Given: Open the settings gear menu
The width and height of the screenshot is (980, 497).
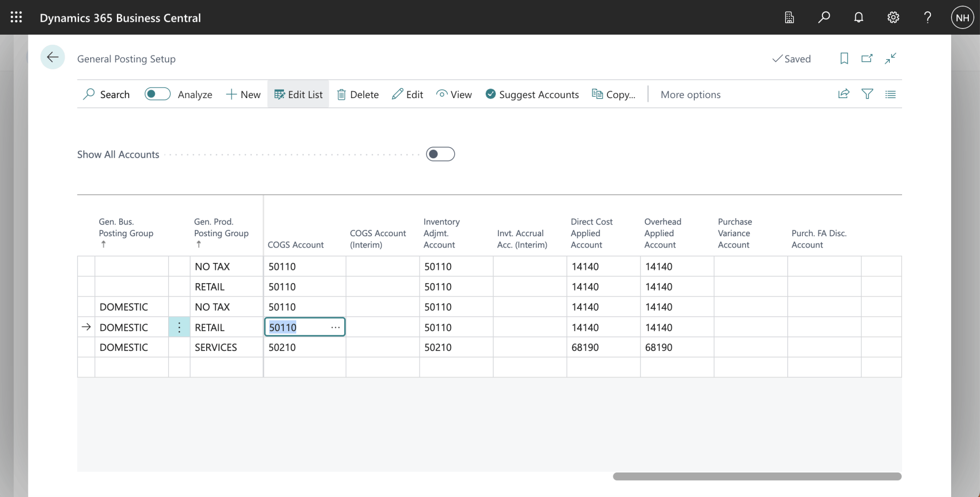Looking at the screenshot, I should (893, 18).
